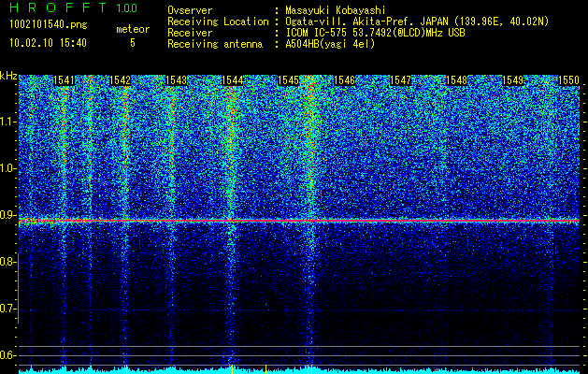Click the A504HB(yagi 4el) antenna text
This screenshot has width=588, height=374.
pyautogui.click(x=330, y=44)
